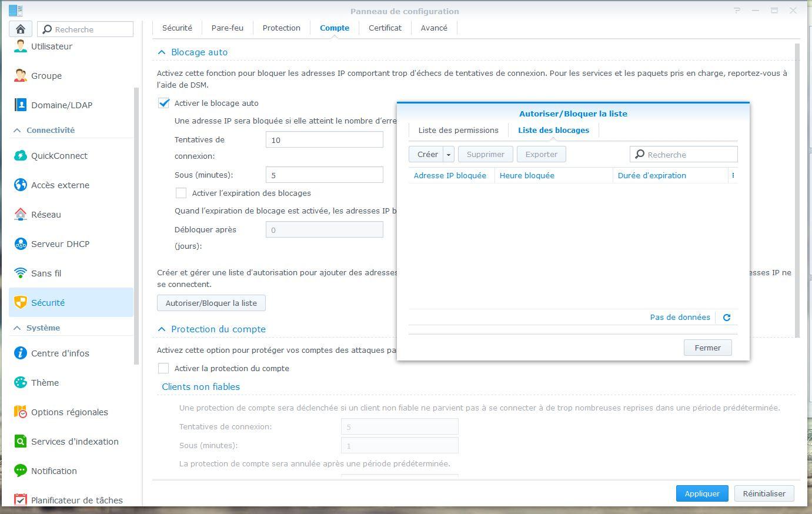Image resolution: width=812 pixels, height=514 pixels.
Task: Open column options menu in block list header
Action: [x=733, y=175]
